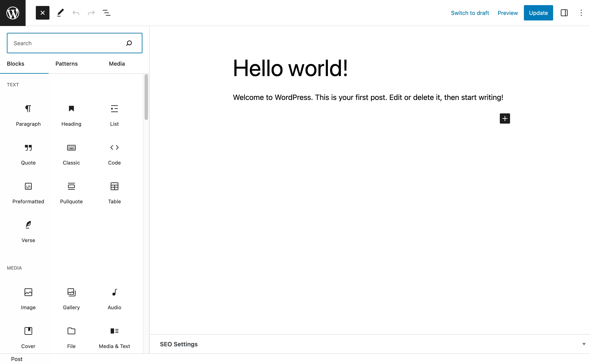
Task: Switch to the Media tab
Action: tap(117, 63)
